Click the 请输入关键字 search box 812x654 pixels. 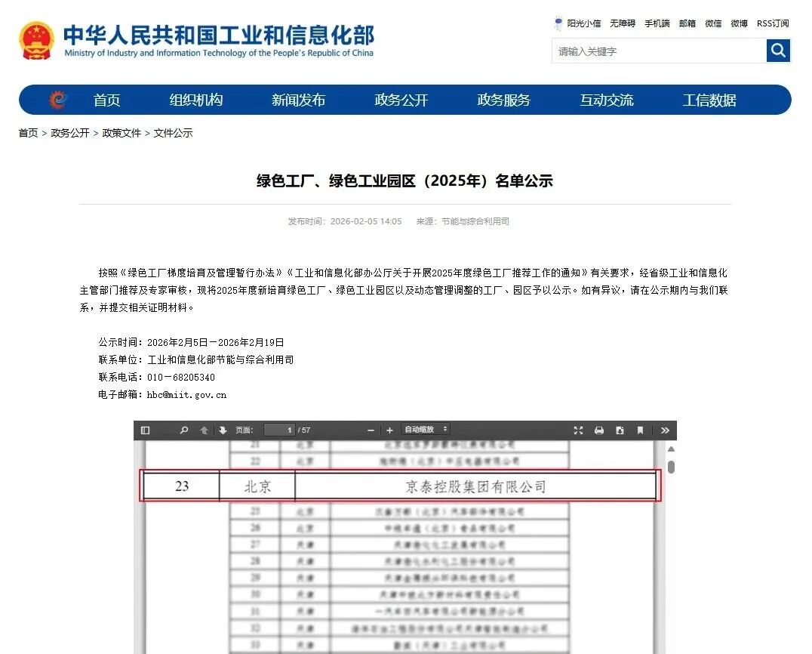pos(658,51)
